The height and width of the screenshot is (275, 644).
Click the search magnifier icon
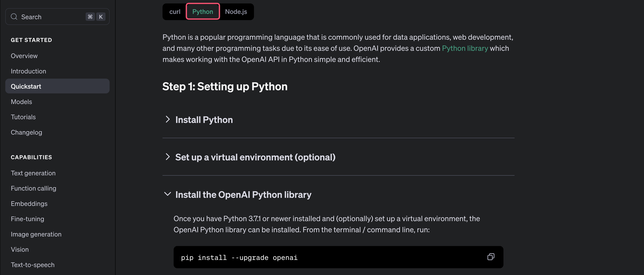14,17
